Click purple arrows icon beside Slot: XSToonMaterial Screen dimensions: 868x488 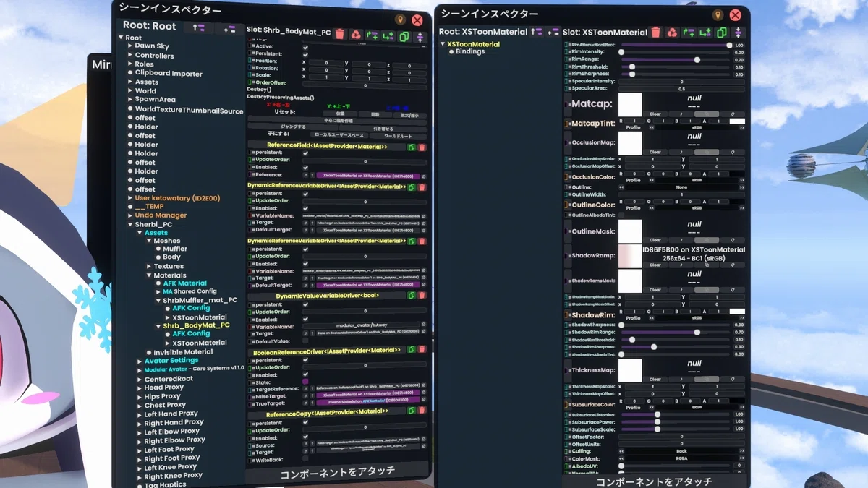point(738,32)
